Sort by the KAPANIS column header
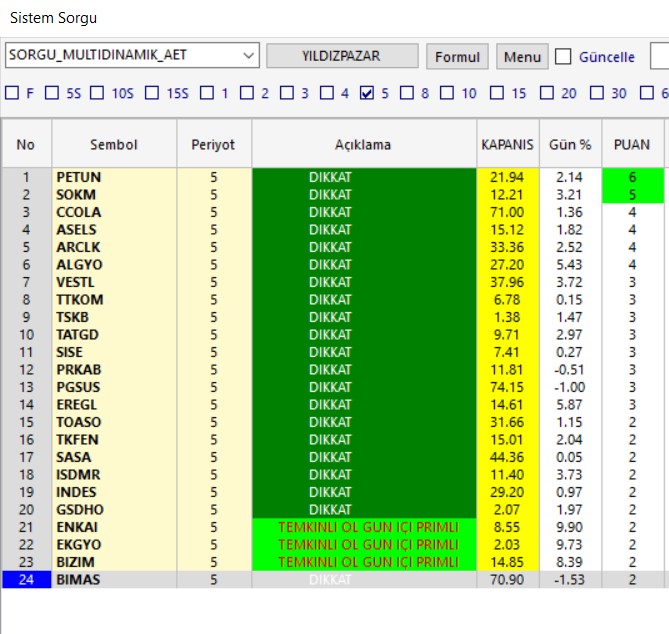 click(508, 144)
